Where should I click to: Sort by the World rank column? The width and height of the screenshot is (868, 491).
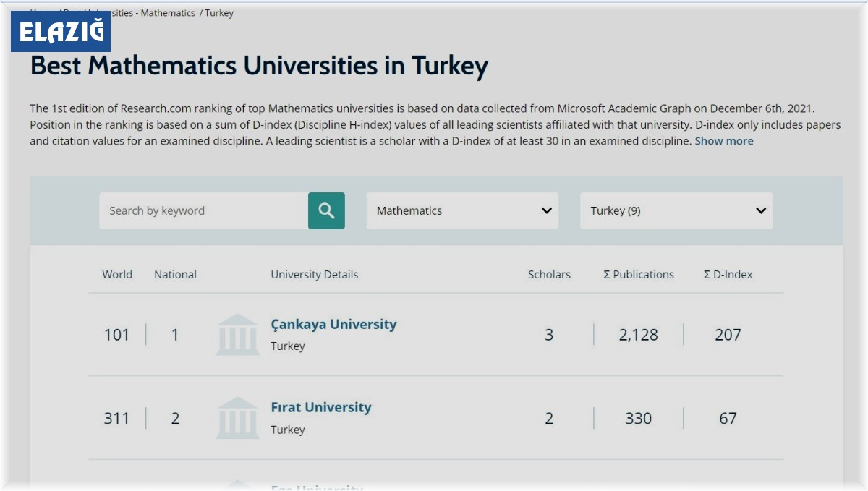click(117, 274)
